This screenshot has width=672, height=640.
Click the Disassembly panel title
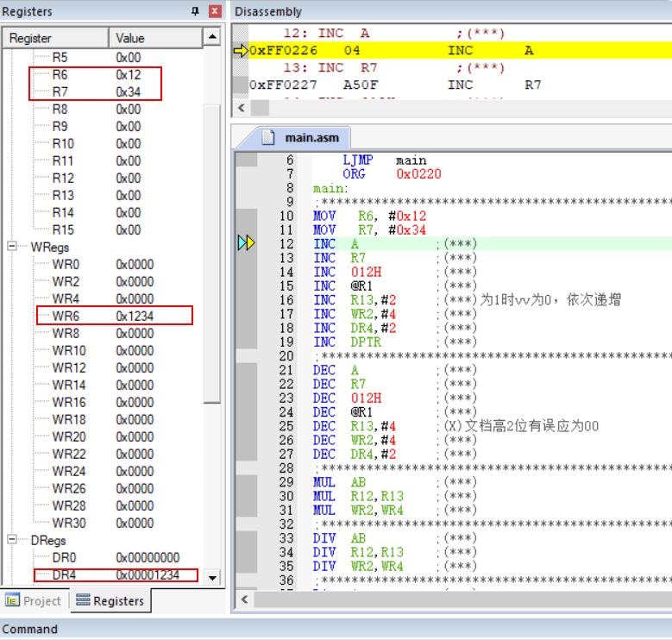point(268,11)
